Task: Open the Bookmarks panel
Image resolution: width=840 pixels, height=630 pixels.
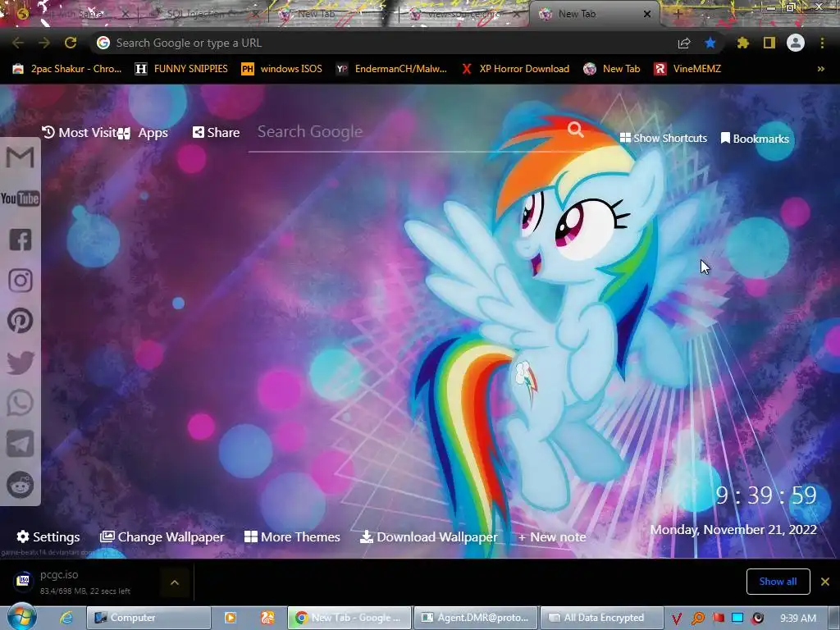Action: coord(755,139)
